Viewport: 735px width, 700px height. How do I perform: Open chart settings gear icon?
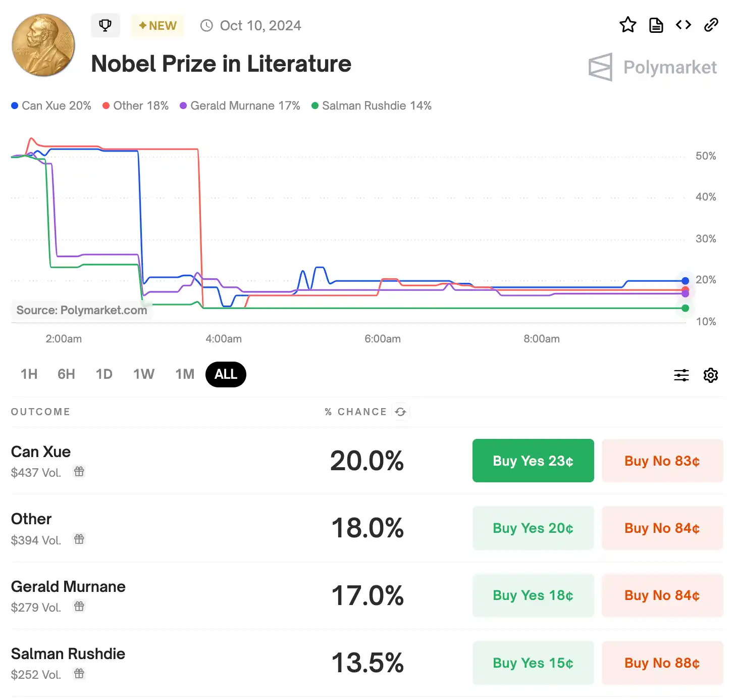(711, 375)
